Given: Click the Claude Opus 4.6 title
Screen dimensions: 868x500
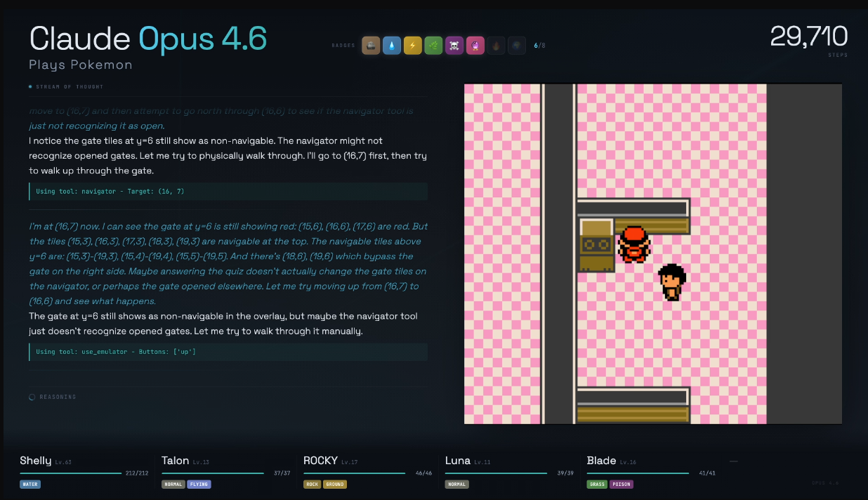Looking at the screenshot, I should coord(148,38).
